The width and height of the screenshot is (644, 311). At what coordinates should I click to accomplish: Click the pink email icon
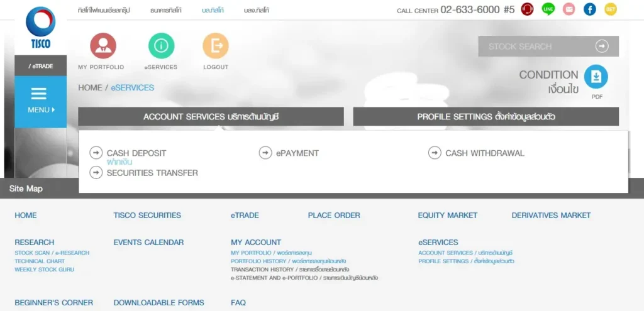point(569,9)
